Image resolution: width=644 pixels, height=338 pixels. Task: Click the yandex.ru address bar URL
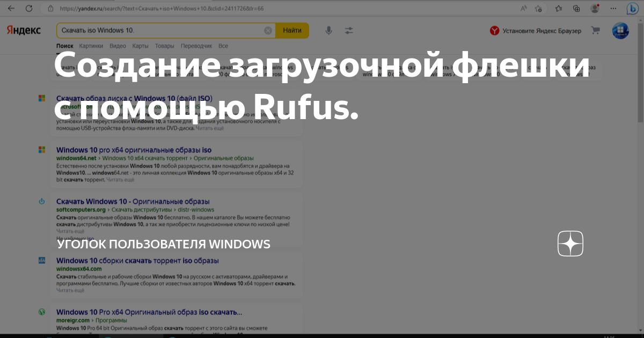[x=162, y=9]
